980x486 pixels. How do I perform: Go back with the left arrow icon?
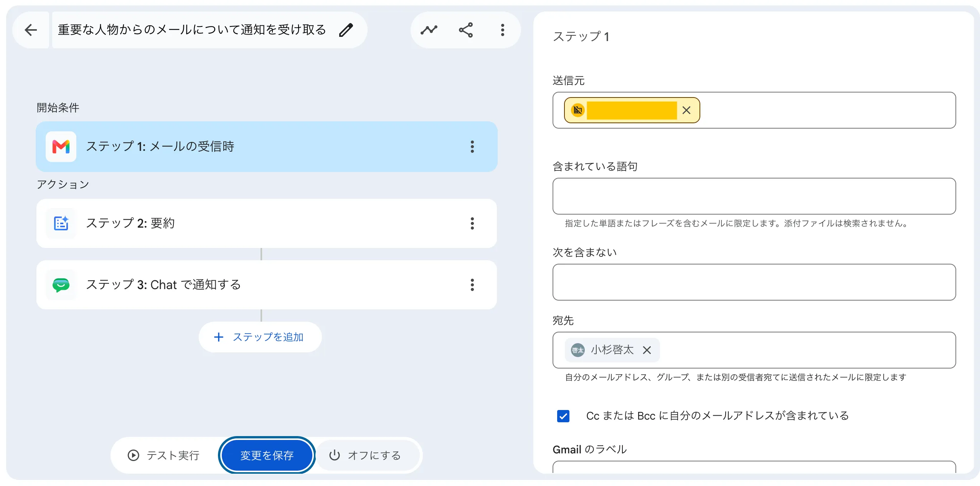point(31,30)
